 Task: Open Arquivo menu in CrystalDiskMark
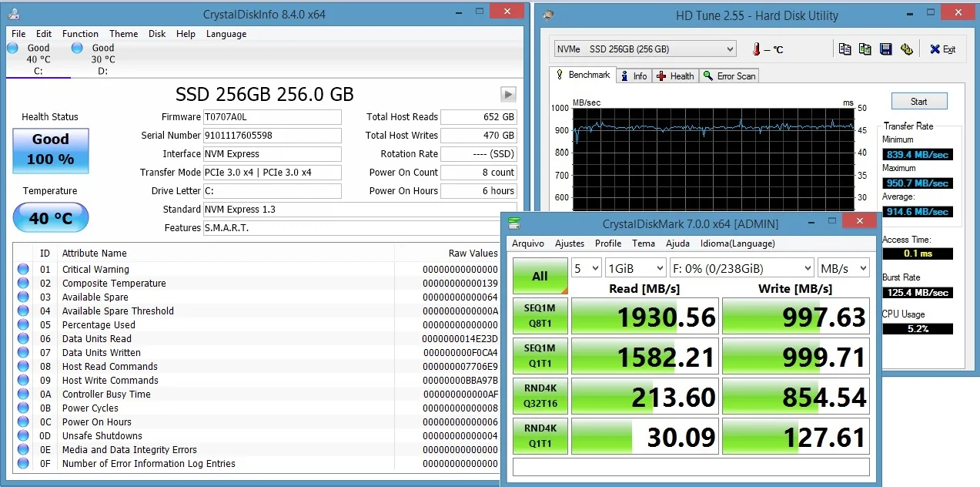[528, 243]
